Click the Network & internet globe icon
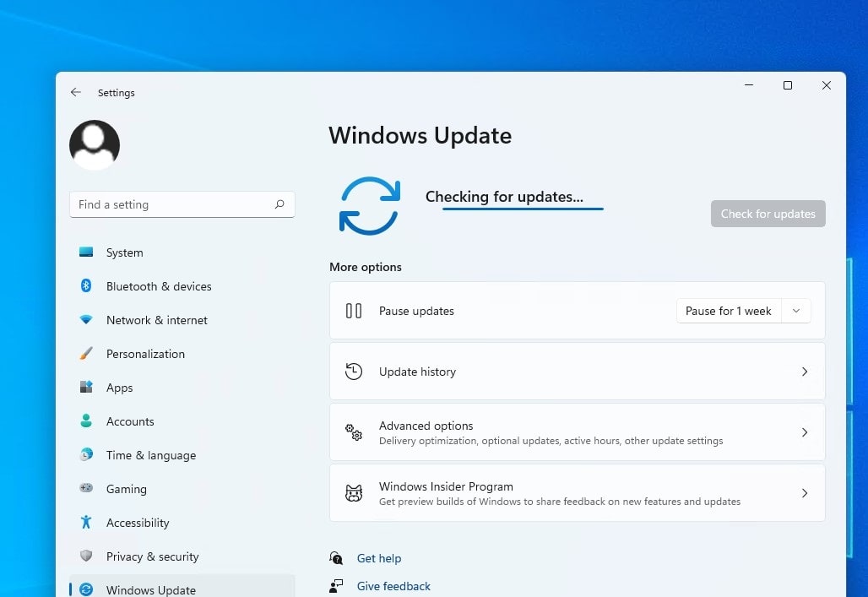The image size is (868, 597). coord(86,319)
